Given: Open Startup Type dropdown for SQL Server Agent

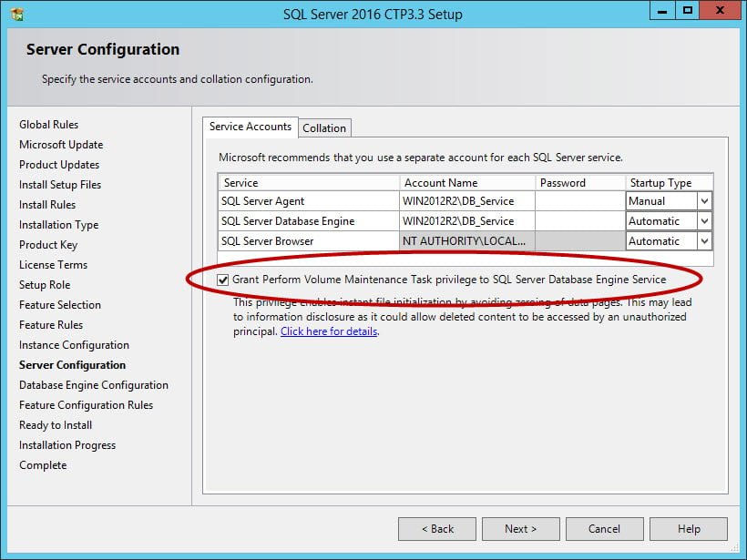Looking at the screenshot, I should pyautogui.click(x=704, y=201).
